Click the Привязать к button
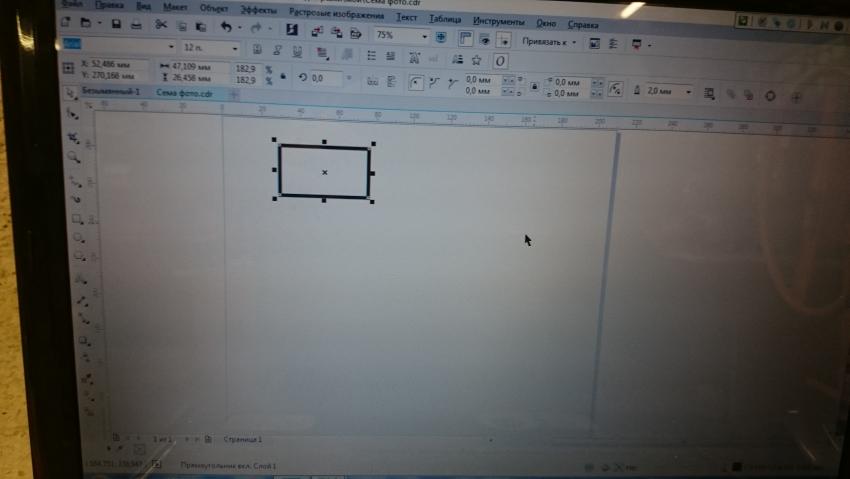The image size is (850, 479). (x=550, y=43)
